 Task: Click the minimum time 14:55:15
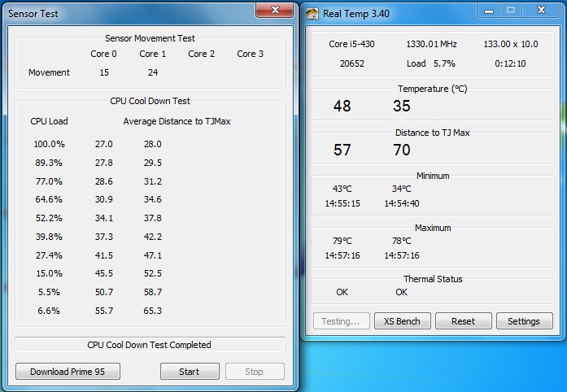[342, 203]
